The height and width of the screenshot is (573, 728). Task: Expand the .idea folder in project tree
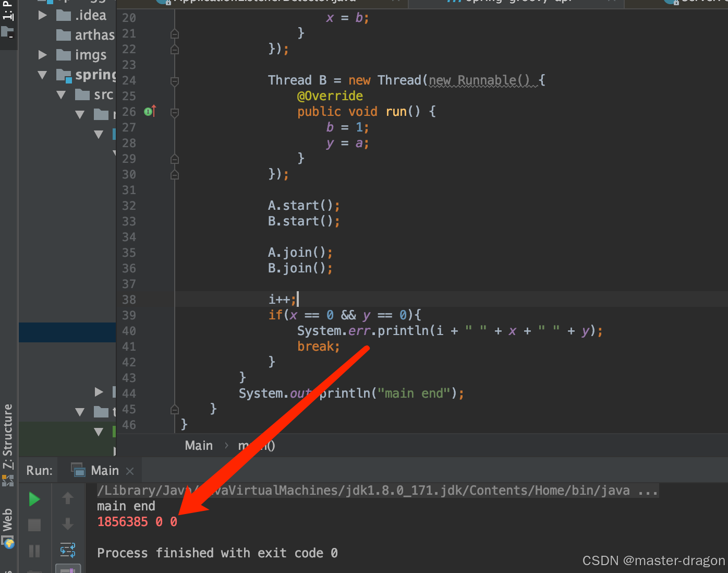coord(43,16)
